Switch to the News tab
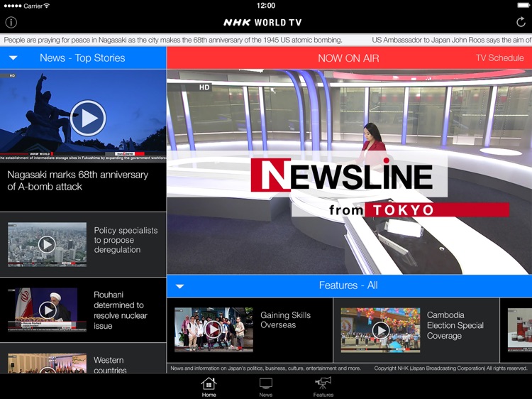The image size is (532, 399). [x=266, y=387]
